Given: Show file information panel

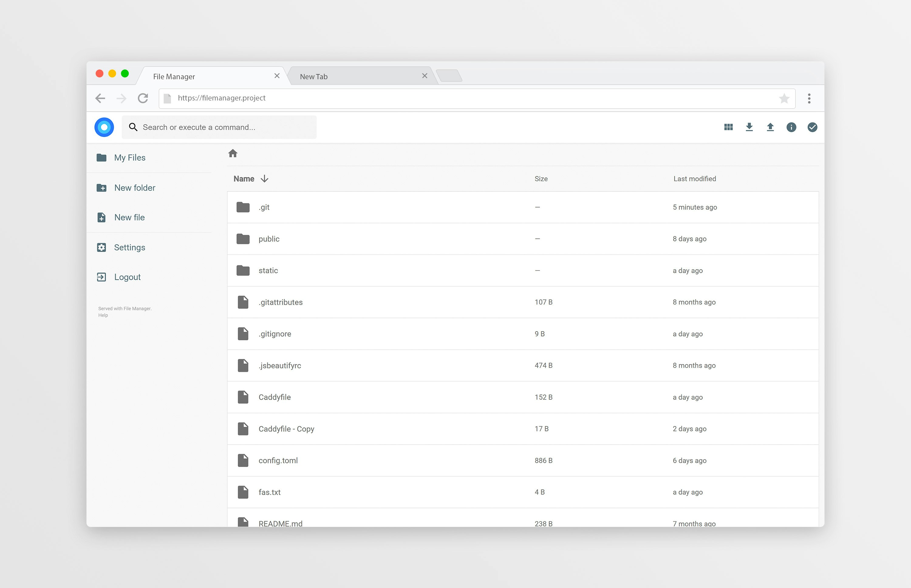Looking at the screenshot, I should tap(791, 127).
